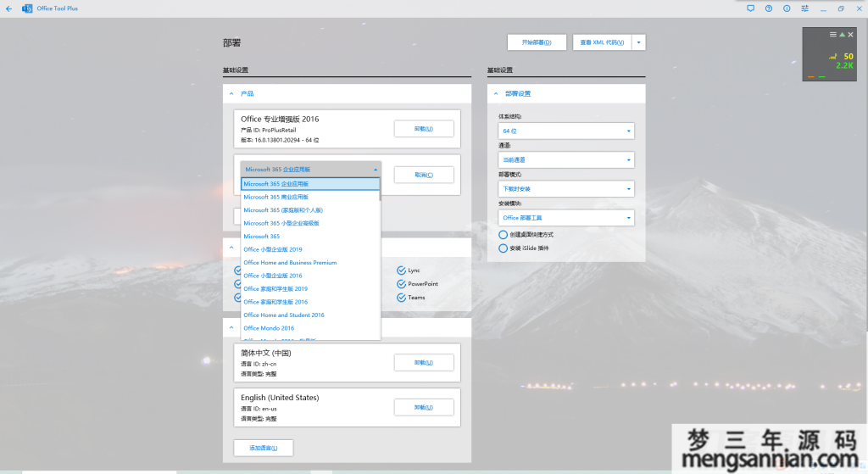
Task: Select Office 家庭和学生版 2016 from list
Action: 310,302
